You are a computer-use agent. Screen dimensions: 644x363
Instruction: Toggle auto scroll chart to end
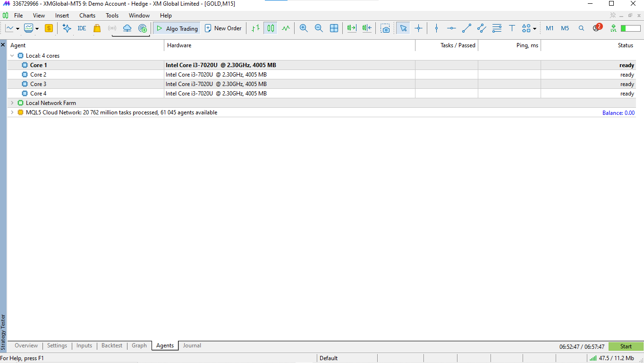(352, 28)
